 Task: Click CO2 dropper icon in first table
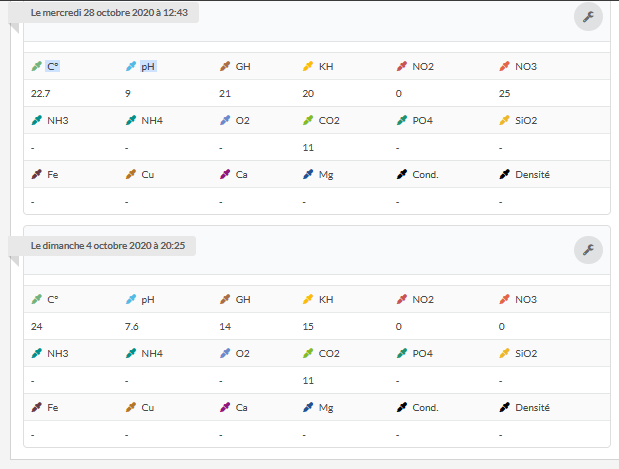[308, 120]
